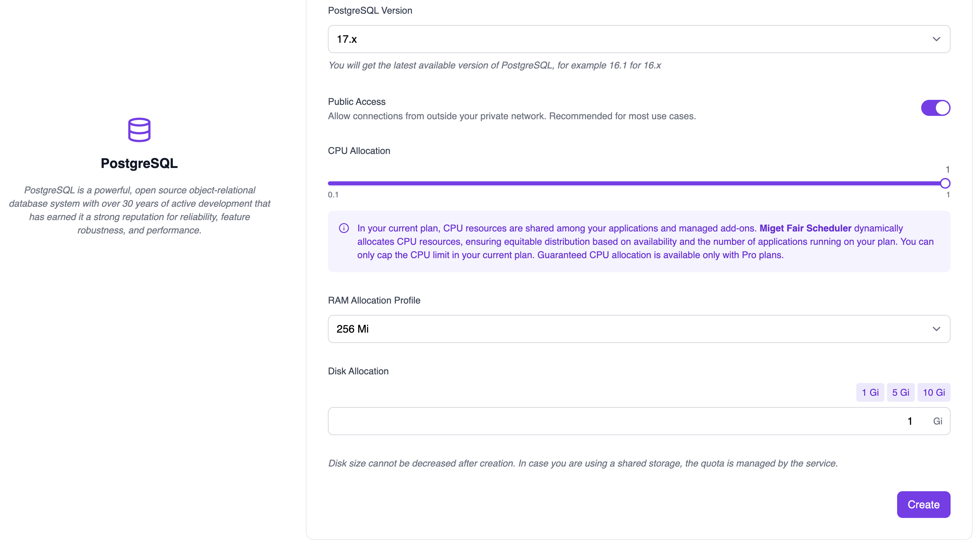Click the Disk Allocation input field

tap(624, 421)
